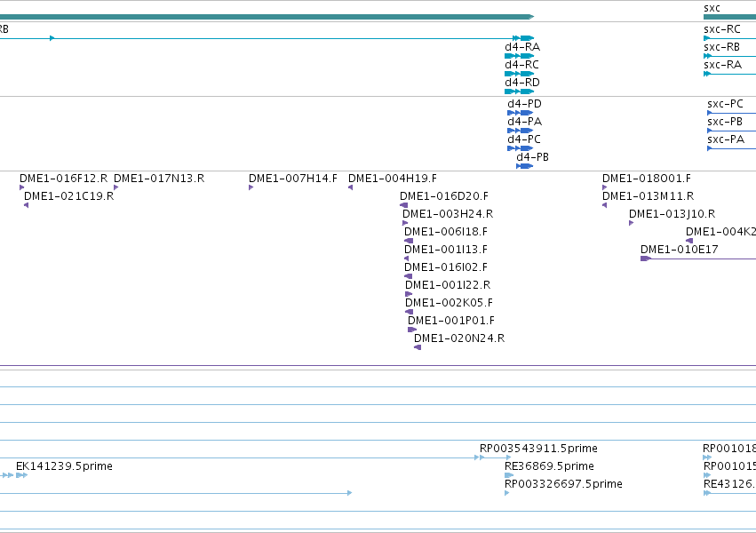756x533 pixels.
Task: Click the arrow glyph under DME1-007H14.F
Action: pyautogui.click(x=251, y=187)
